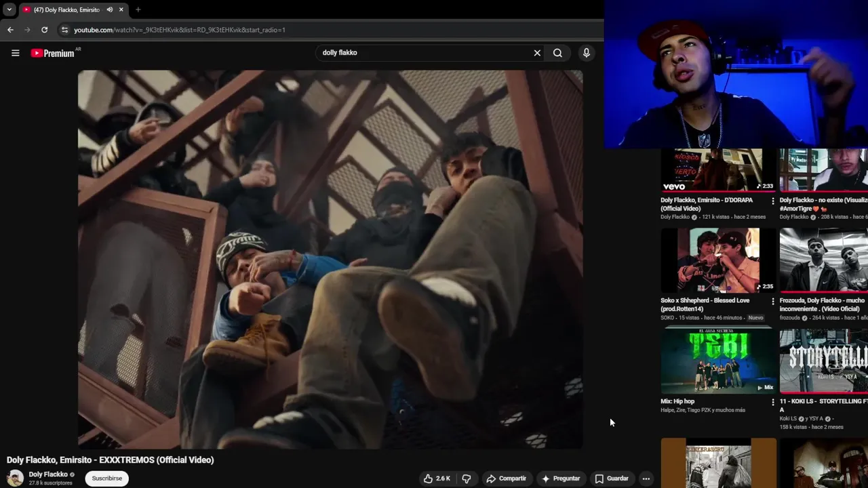Viewport: 868px width, 488px height.
Task: Open the YouTube hamburger guide menu
Action: click(15, 53)
